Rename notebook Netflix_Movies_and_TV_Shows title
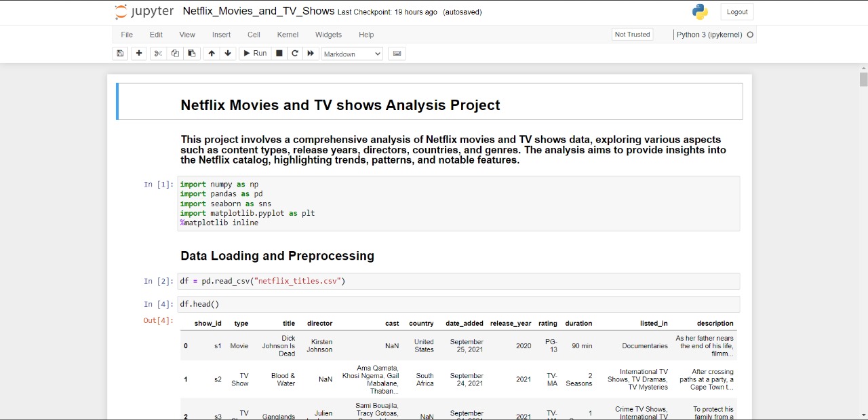This screenshot has height=420, width=868. pos(258,12)
